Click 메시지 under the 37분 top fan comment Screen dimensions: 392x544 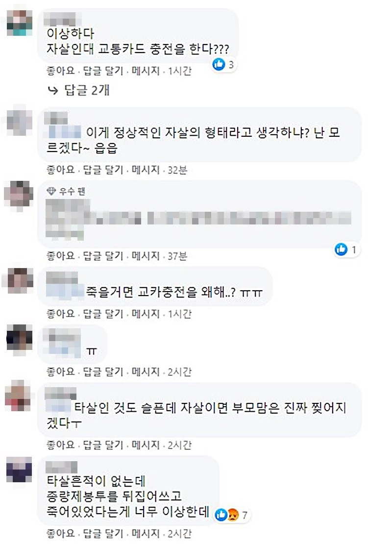[146, 256]
